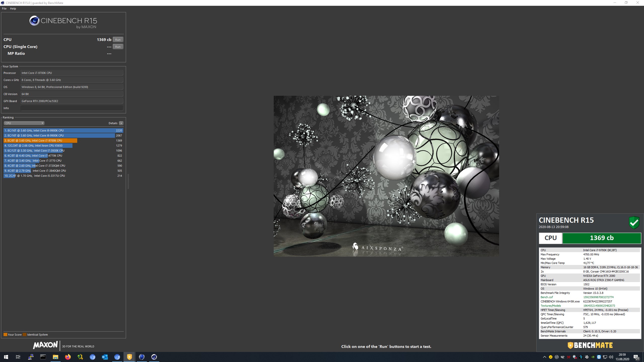644x362 pixels.
Task: Open the CPU ranking type dropdown
Action: tap(24, 123)
